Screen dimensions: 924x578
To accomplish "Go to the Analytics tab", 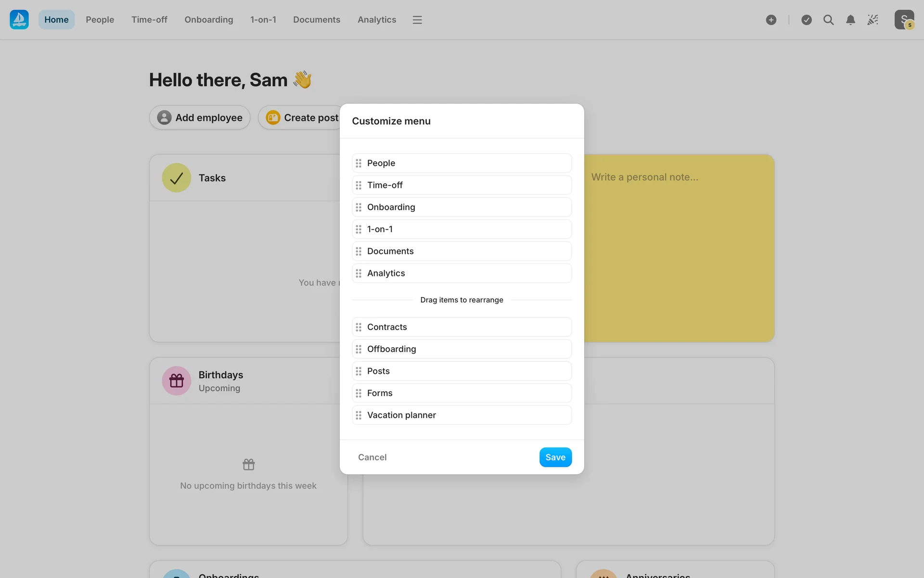I will 376,20.
